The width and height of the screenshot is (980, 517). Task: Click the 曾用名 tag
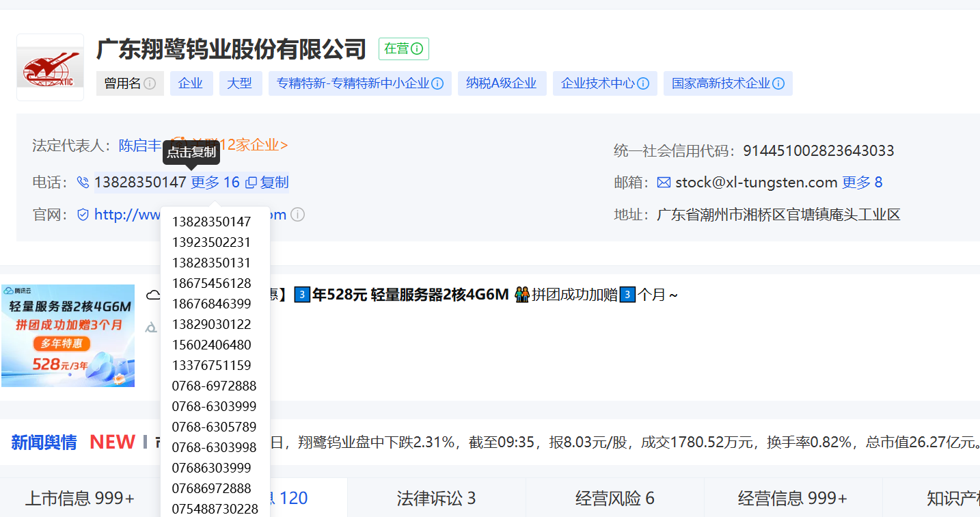(130, 83)
